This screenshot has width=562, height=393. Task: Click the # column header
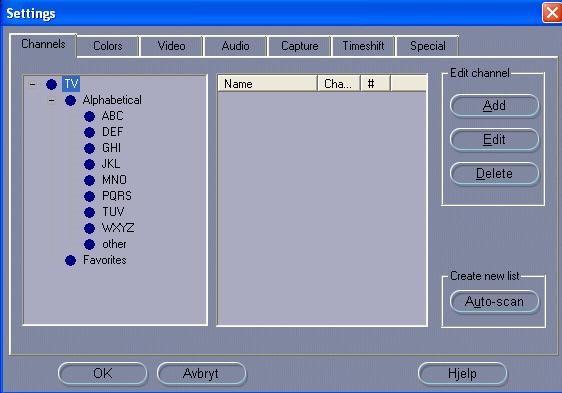tap(376, 84)
